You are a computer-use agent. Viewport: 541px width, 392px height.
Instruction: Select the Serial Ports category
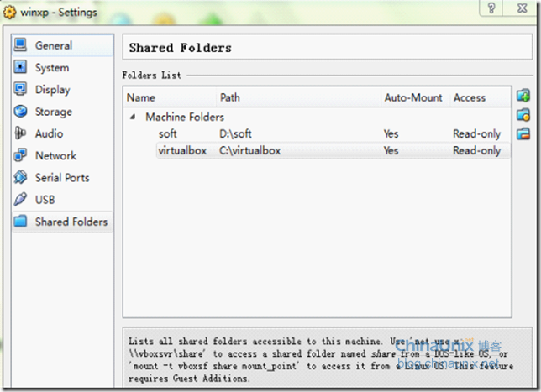pos(62,178)
